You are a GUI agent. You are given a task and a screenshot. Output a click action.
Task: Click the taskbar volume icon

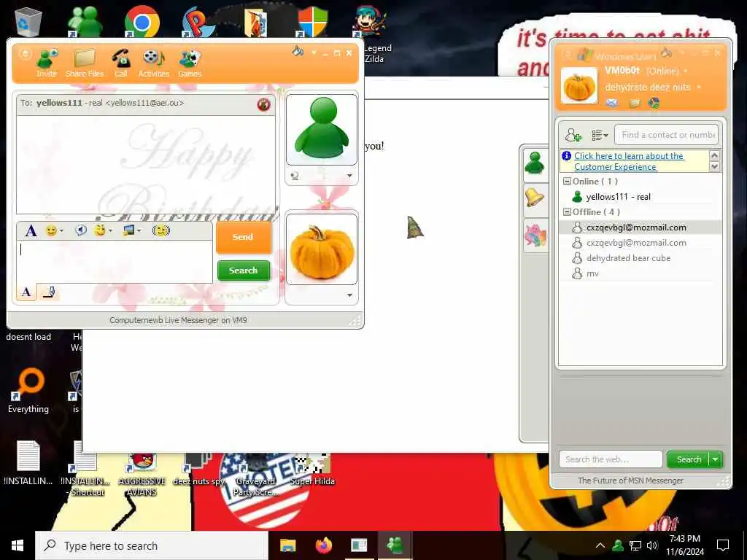coord(652,545)
